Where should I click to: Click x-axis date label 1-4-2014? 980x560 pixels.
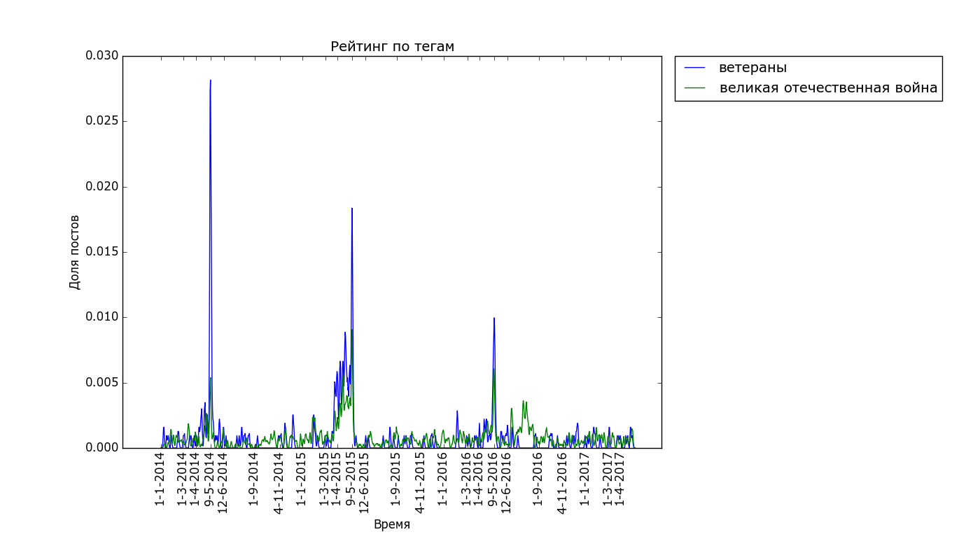195,479
